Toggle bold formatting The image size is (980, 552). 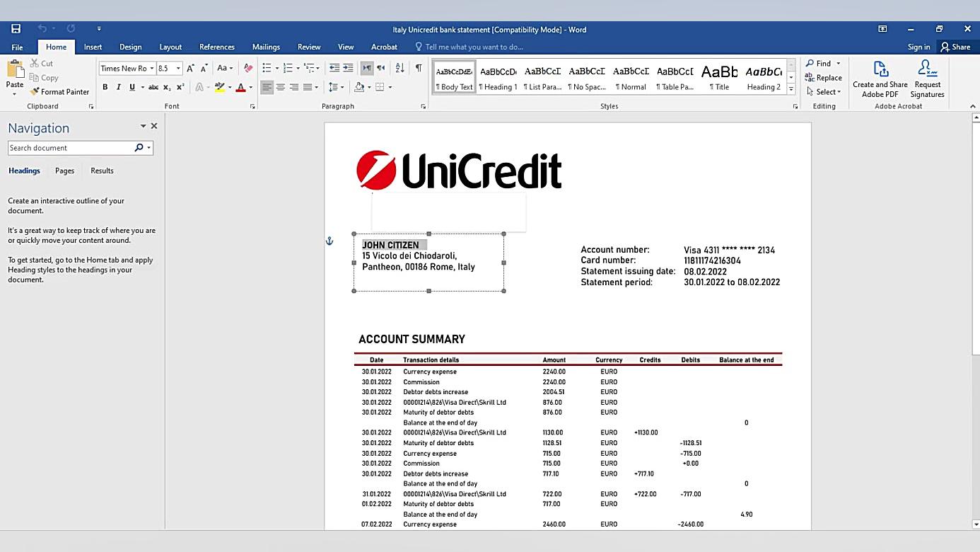[105, 87]
